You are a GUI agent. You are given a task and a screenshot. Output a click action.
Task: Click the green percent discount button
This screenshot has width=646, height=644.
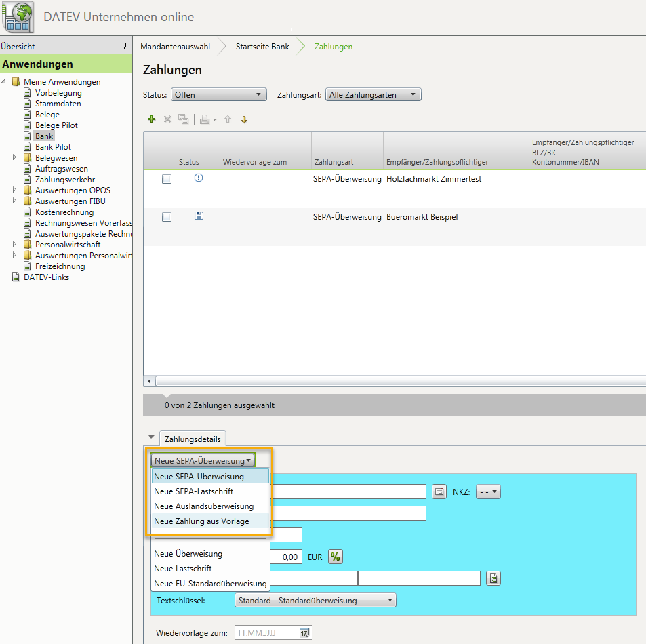click(336, 557)
